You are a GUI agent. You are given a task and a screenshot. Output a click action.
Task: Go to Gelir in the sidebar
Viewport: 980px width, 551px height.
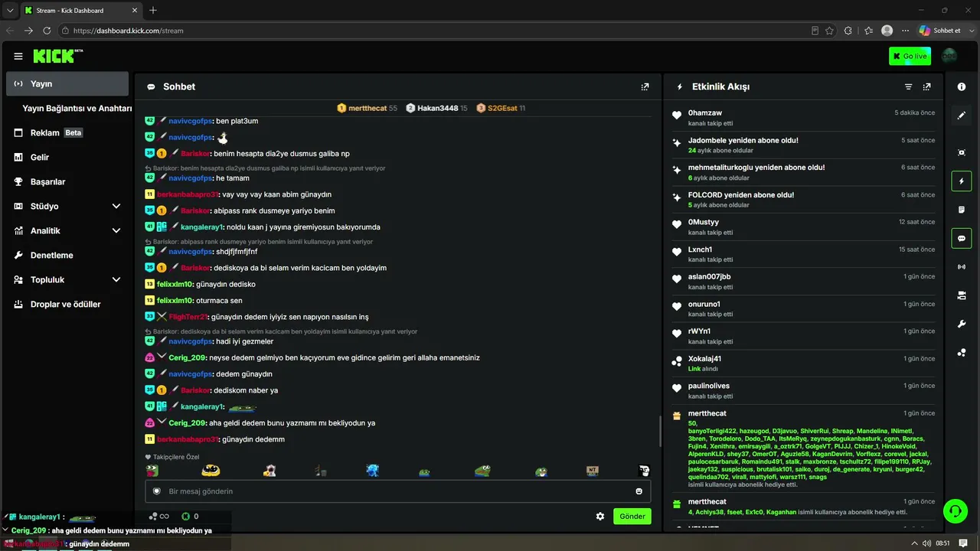click(67, 158)
